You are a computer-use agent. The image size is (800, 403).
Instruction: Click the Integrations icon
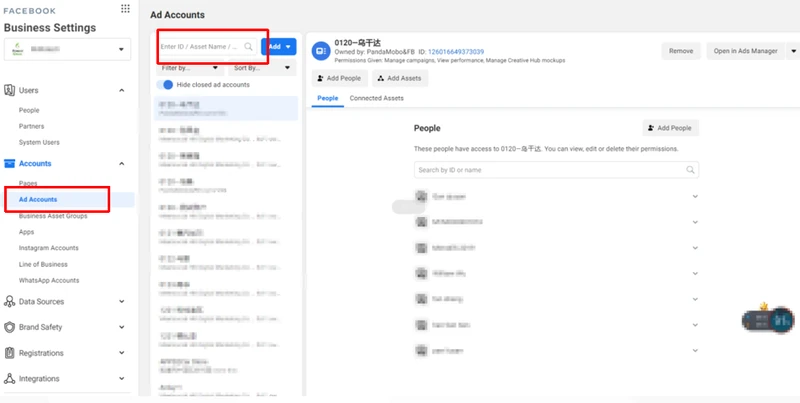9,379
